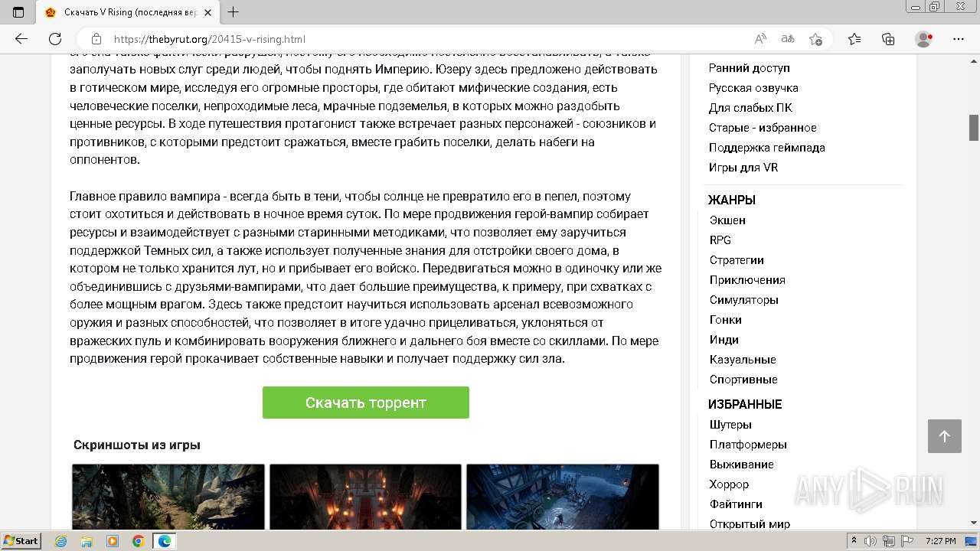Launch Google Chrome from the taskbar
This screenshot has height=551, width=980.
(x=138, y=541)
